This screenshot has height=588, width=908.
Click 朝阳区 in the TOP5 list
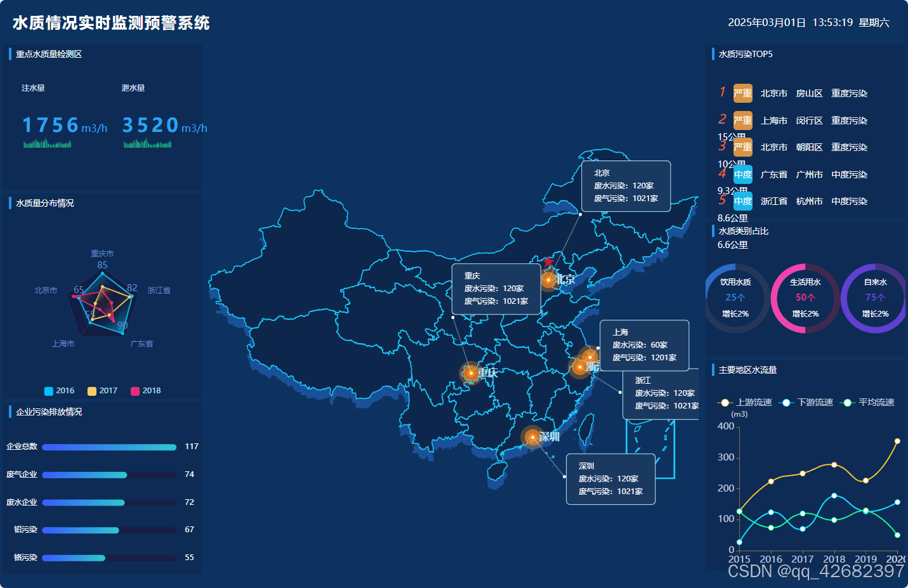tap(809, 148)
